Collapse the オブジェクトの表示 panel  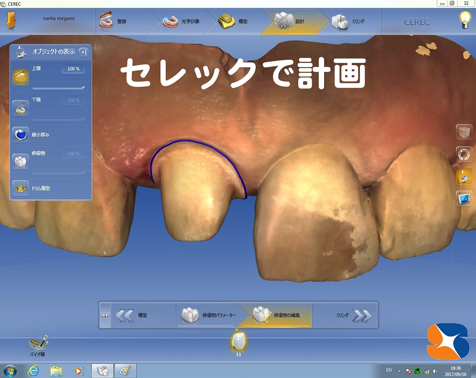[84, 52]
